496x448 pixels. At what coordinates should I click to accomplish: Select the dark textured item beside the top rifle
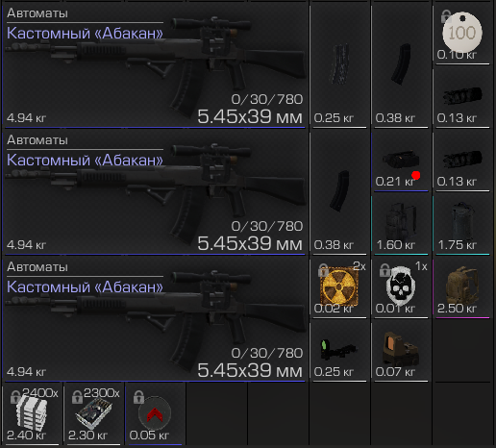(x=339, y=64)
